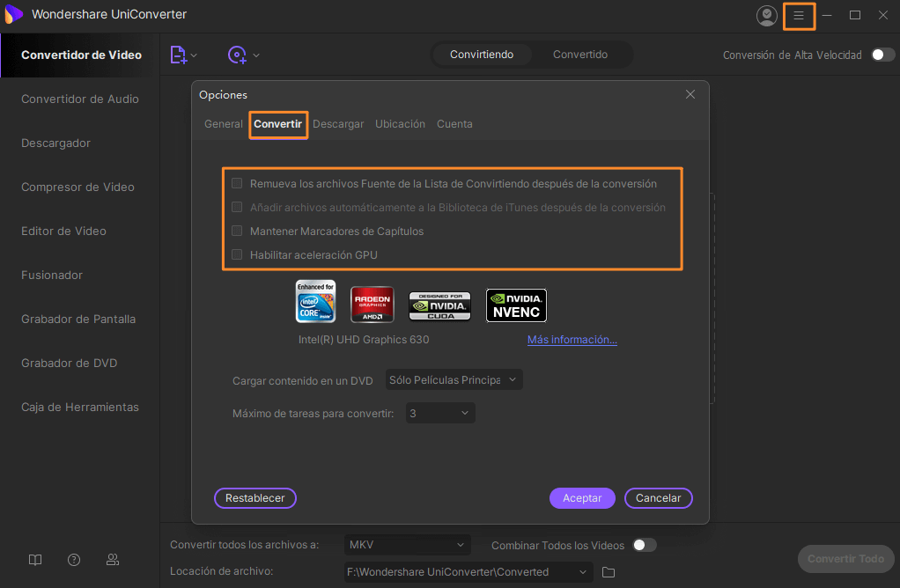Click the Aceptar button
The width and height of the screenshot is (900, 588).
point(582,498)
